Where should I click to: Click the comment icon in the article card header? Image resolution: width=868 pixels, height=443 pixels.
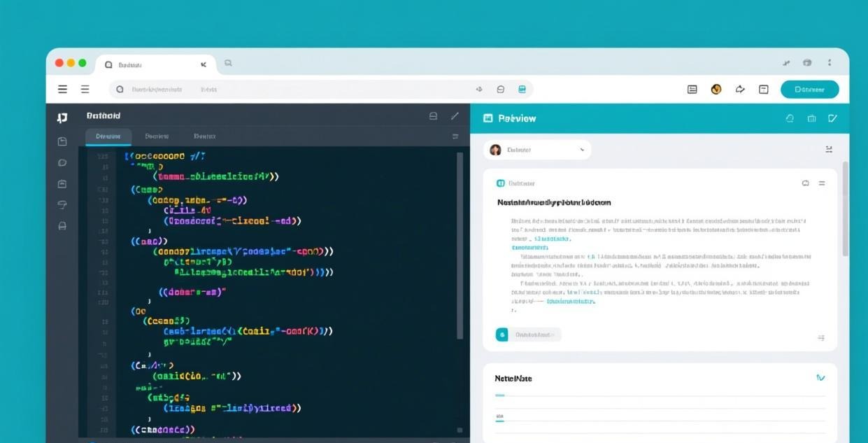click(805, 183)
